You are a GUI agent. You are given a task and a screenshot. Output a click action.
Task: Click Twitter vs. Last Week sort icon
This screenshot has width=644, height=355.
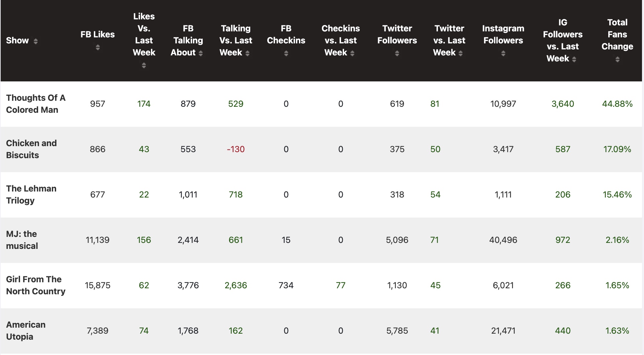[x=461, y=53]
